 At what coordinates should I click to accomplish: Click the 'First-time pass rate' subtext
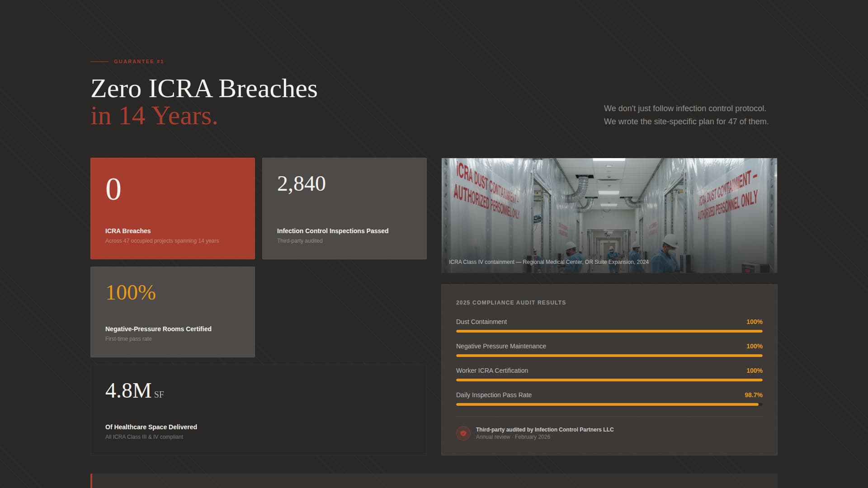[128, 339]
